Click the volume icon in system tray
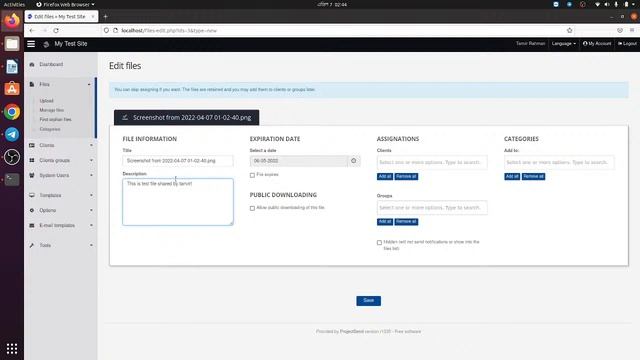Screen dimensions: 640x360 (x=607, y=4)
